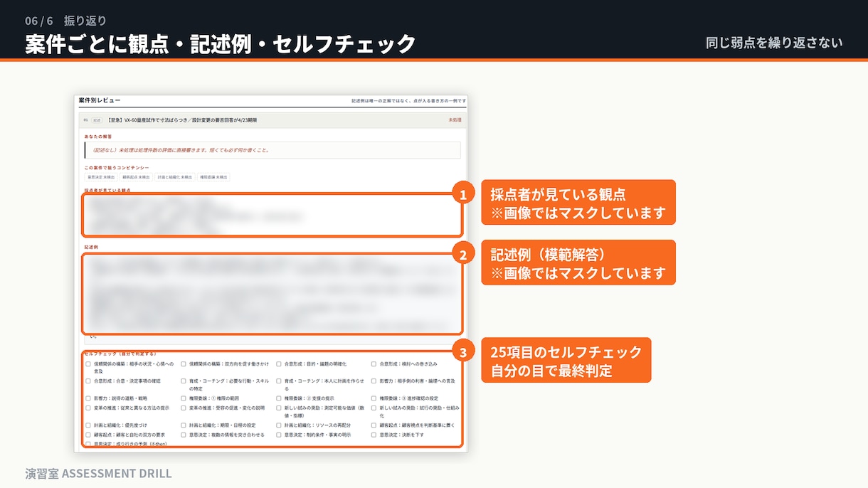
Task: Check 顧客起点：顧客と自社の双方の要求 box
Action: coord(88,434)
